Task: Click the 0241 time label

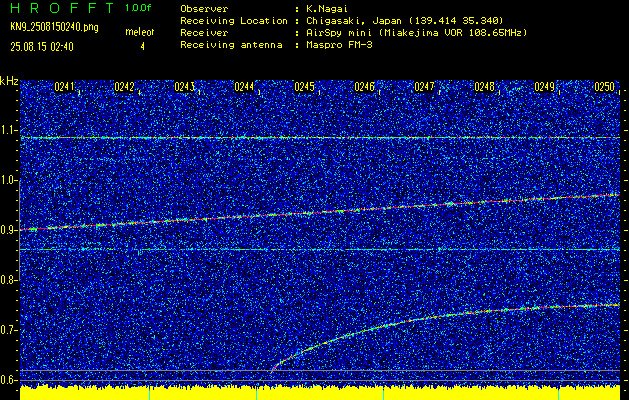Action: (x=64, y=87)
